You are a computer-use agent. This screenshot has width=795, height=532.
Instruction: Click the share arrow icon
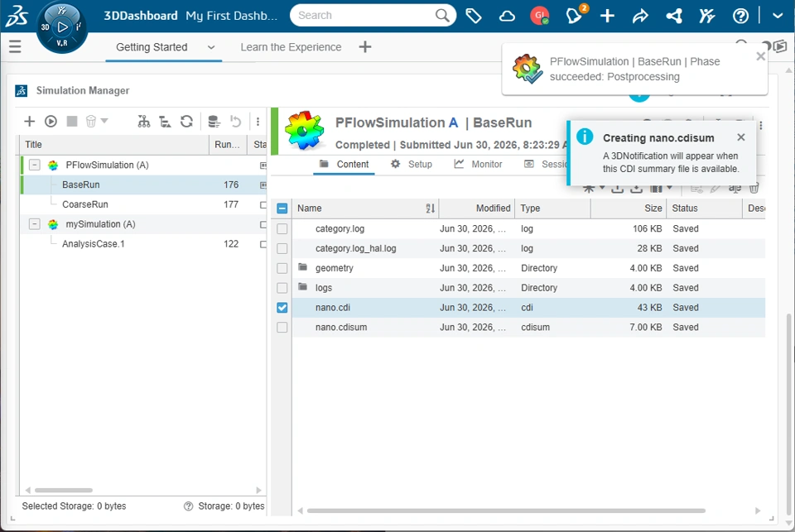[640, 17]
